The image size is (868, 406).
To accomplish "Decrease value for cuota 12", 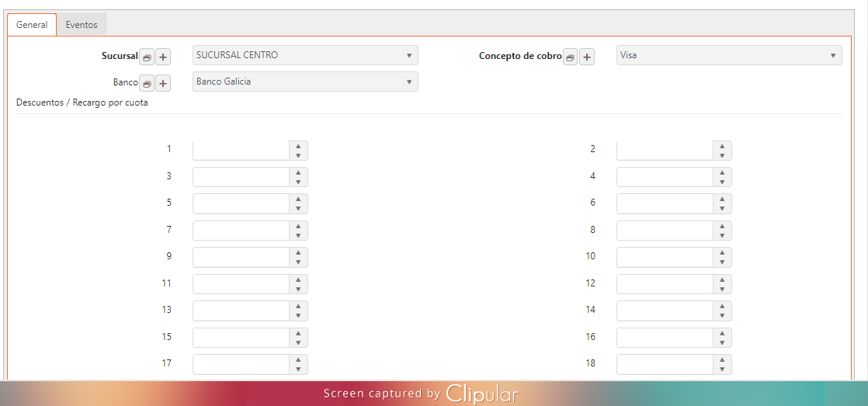I will coord(722,289).
